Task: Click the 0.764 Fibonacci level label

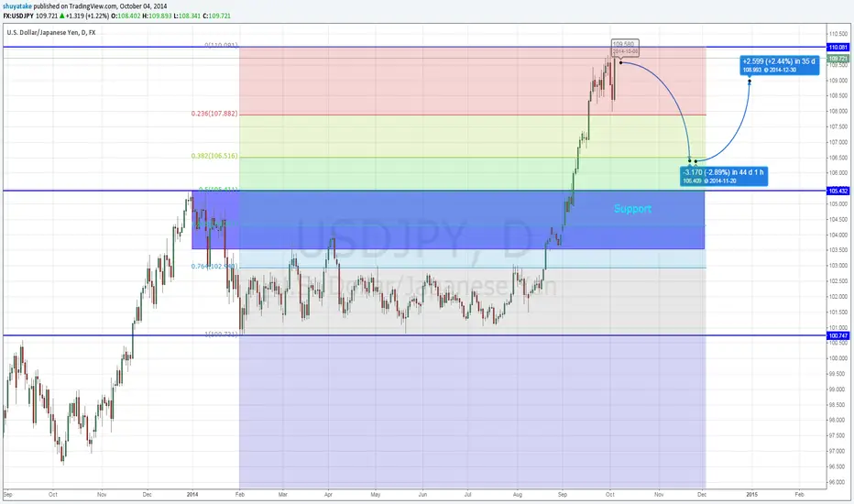Action: (x=214, y=267)
